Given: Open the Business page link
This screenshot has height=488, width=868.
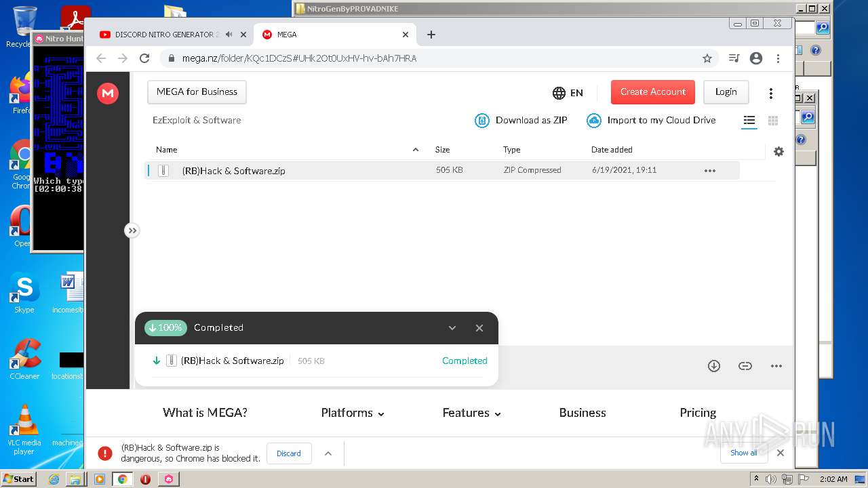Looking at the screenshot, I should click(x=583, y=413).
